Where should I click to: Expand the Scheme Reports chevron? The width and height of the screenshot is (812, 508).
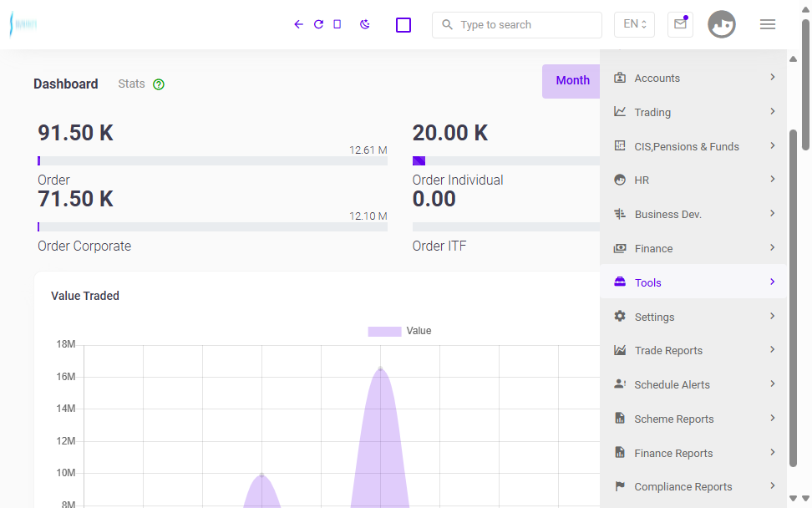[x=773, y=418]
